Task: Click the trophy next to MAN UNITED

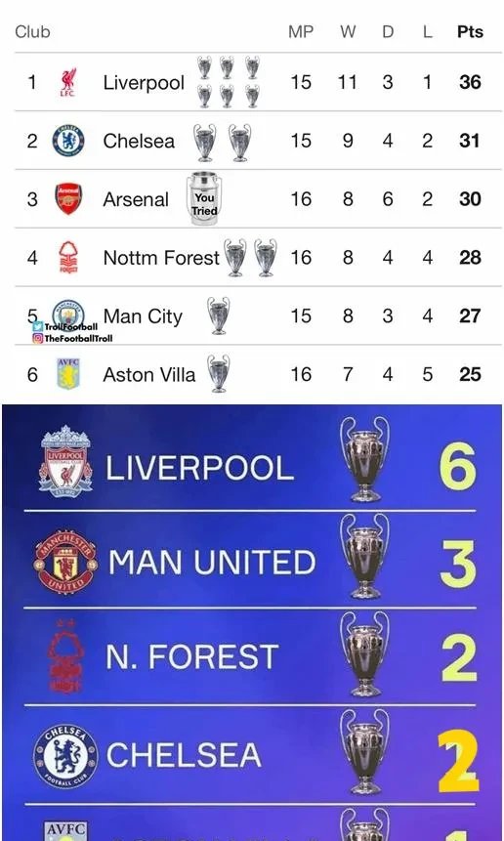Action: (x=364, y=556)
